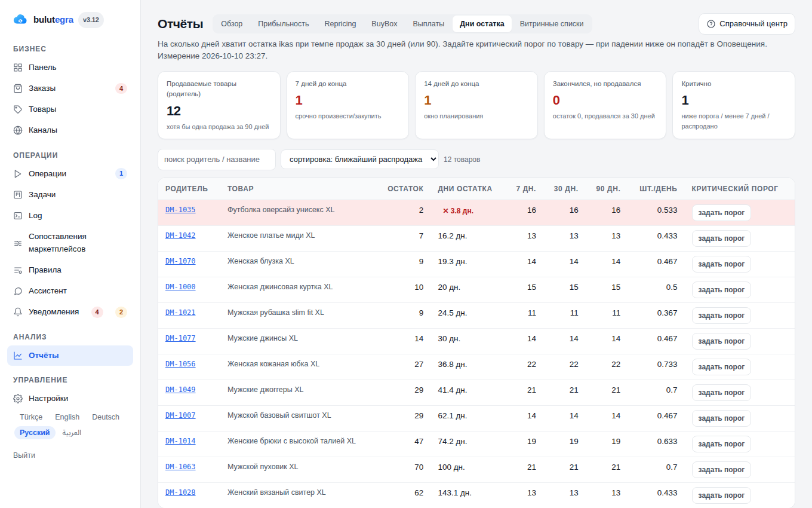
Task: Open the сортировка: ближайший распродажа dropdown
Action: click(359, 160)
